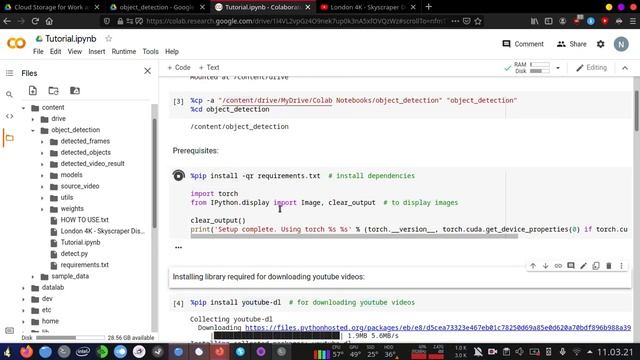Image resolution: width=640 pixels, height=360 pixels.
Task: Close the Files panel
Action: tap(147, 71)
